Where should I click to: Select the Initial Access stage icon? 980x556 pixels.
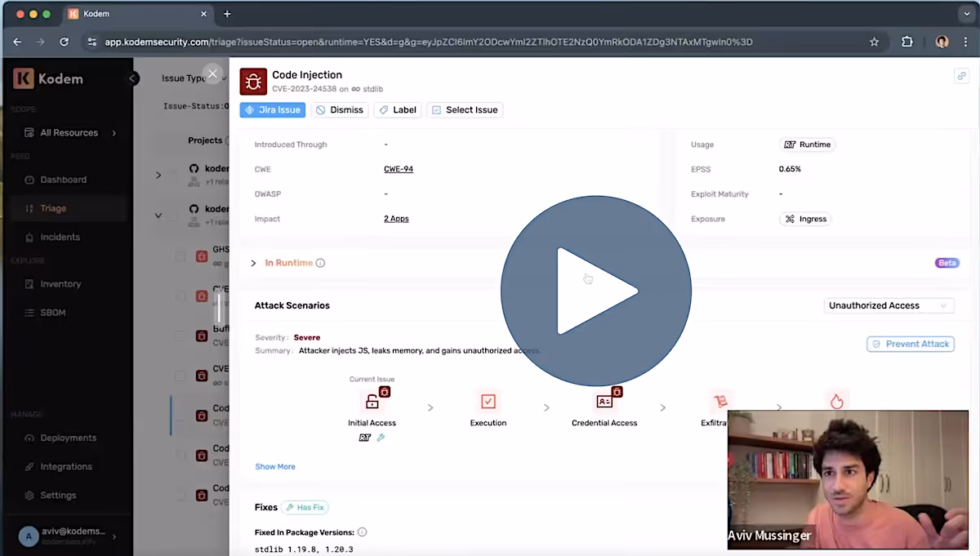[372, 402]
